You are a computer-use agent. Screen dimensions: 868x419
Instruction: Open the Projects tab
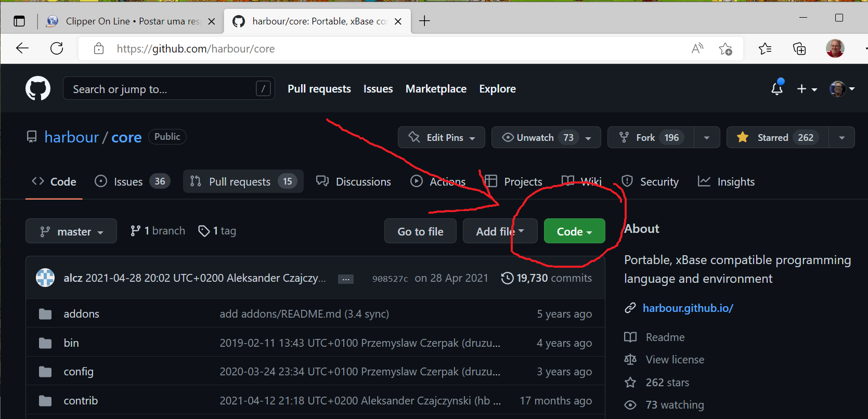514,181
